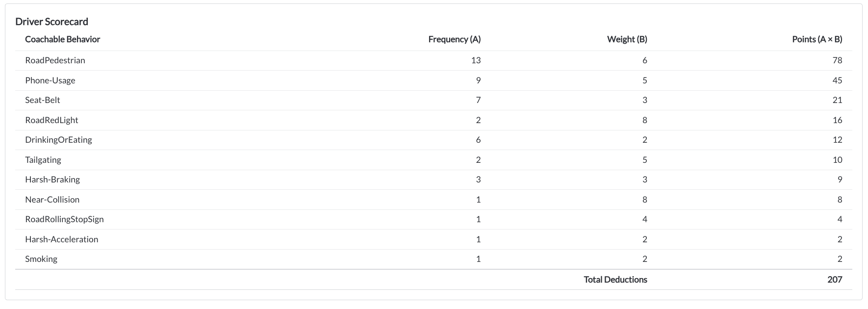Click the RoadPedestrian points value 78
The height and width of the screenshot is (309, 868).
(x=837, y=60)
